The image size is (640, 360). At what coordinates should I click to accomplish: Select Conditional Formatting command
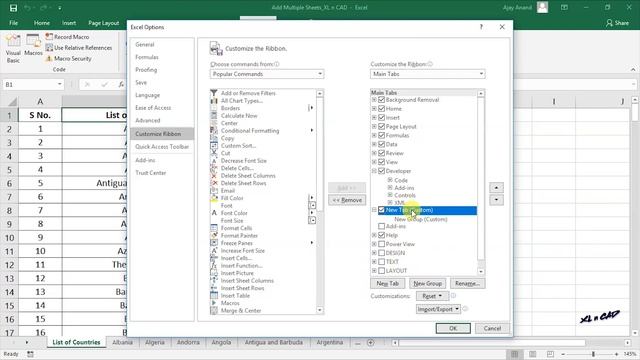click(x=250, y=131)
